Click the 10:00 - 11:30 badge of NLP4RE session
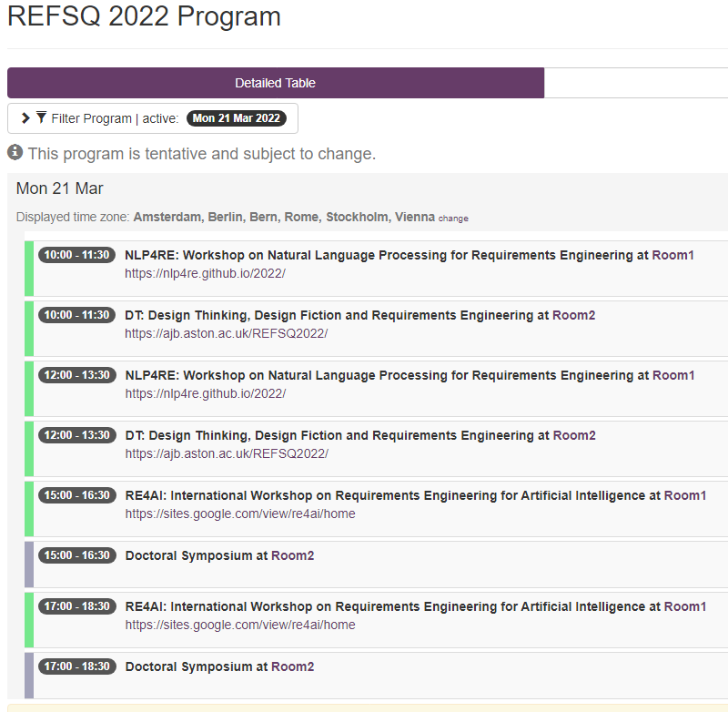Image resolution: width=728 pixels, height=712 pixels. [76, 255]
